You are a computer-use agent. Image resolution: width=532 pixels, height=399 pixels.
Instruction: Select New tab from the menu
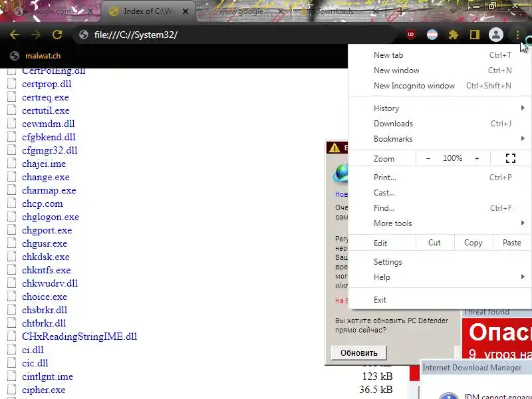[x=440, y=55]
